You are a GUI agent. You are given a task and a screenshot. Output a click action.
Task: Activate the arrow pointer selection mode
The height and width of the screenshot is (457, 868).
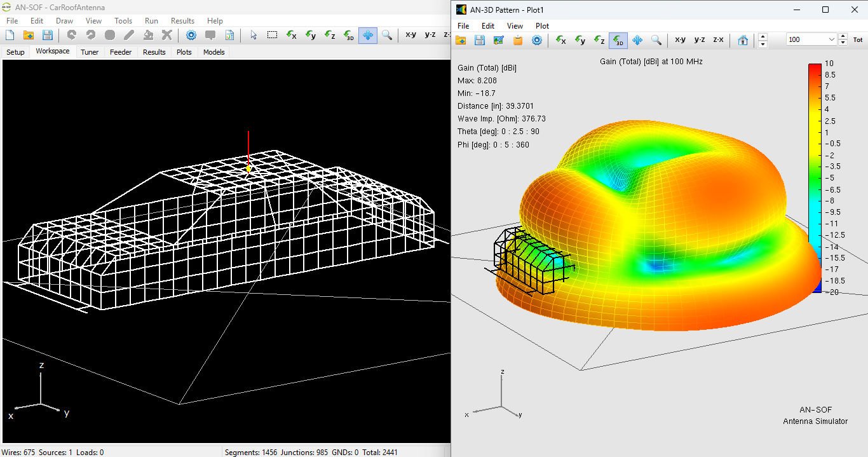click(x=254, y=35)
